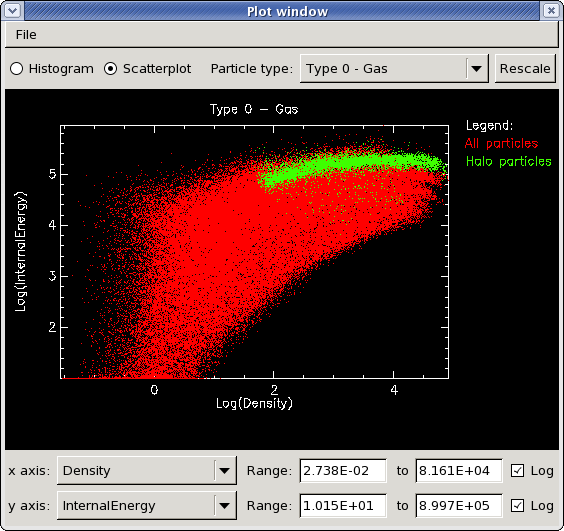Image resolution: width=564 pixels, height=531 pixels.
Task: Click y axis range minimum field 1.015E+01
Action: pos(343,506)
